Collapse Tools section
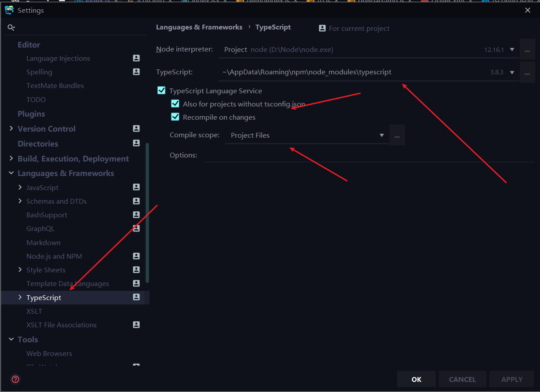 pyautogui.click(x=11, y=339)
